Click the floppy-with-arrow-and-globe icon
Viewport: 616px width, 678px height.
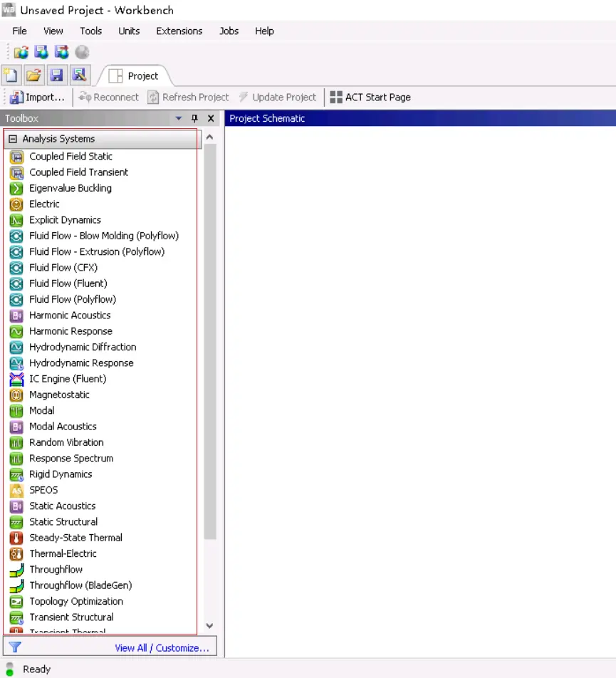click(61, 52)
